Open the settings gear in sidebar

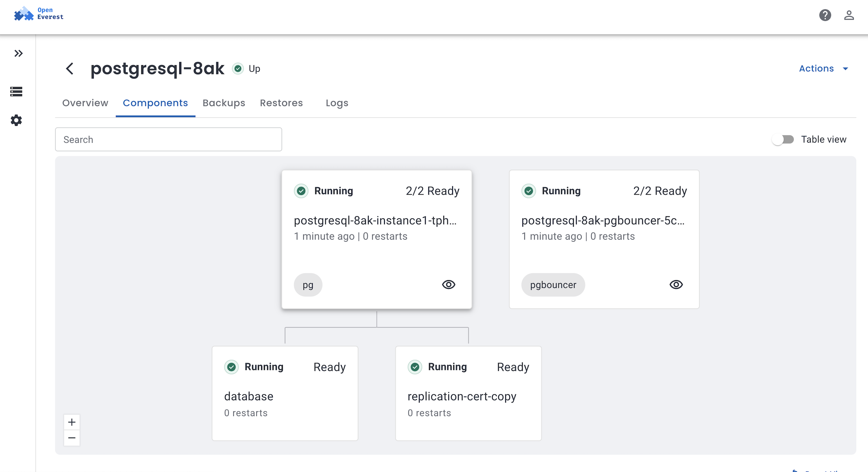tap(16, 120)
